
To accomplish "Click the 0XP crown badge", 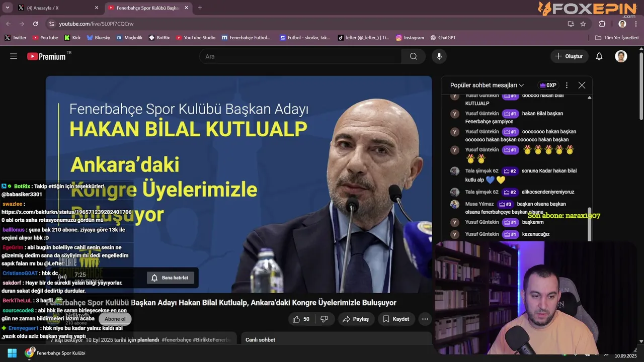I will pos(547,85).
